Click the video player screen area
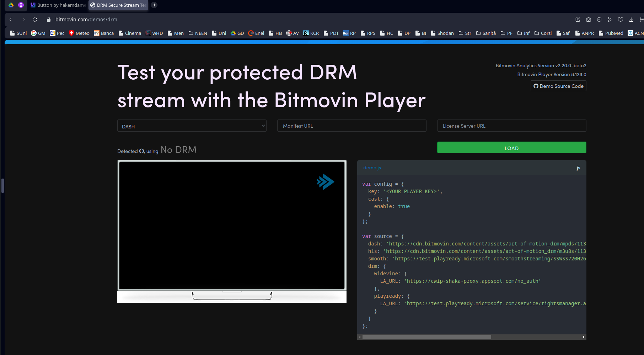 [x=232, y=226]
